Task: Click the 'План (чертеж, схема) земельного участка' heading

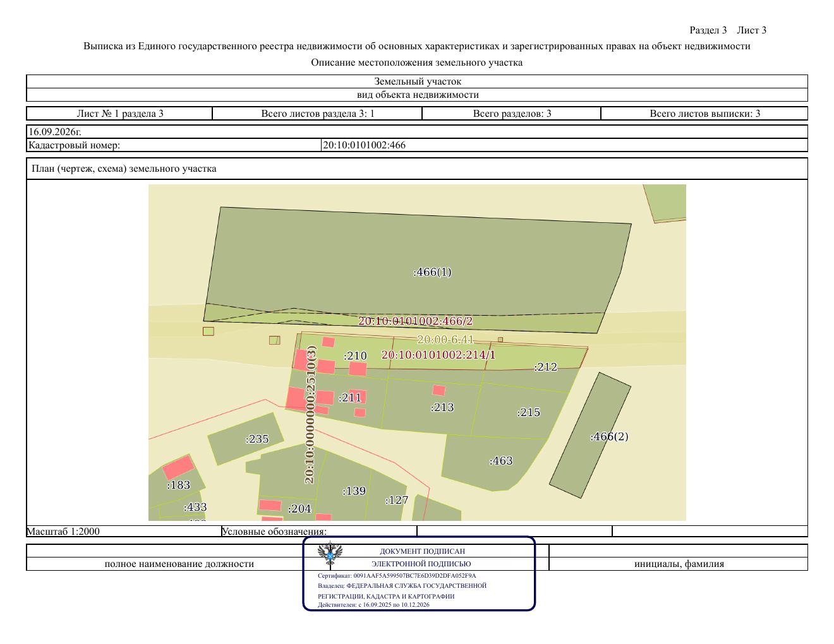Action: coord(124,169)
